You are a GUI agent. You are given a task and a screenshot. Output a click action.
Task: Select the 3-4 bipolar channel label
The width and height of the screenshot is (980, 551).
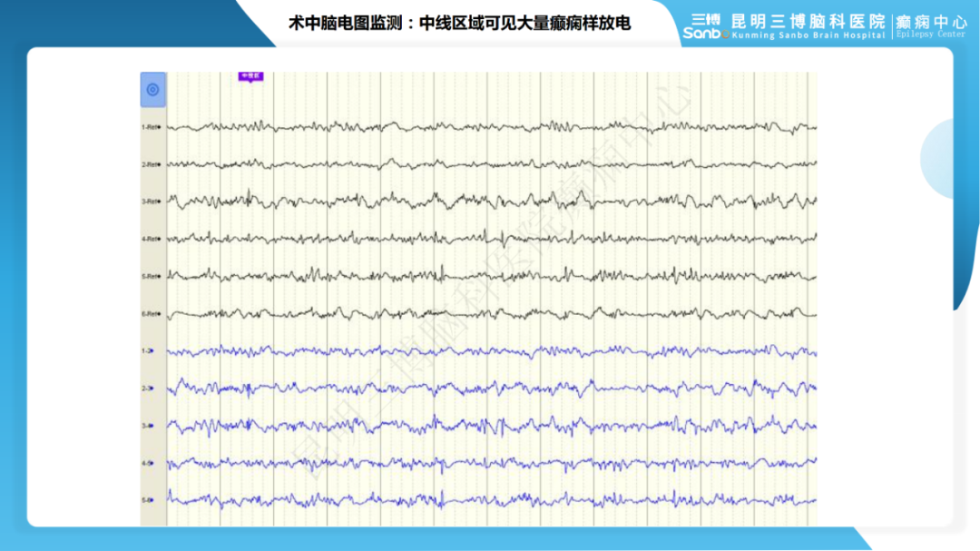148,426
